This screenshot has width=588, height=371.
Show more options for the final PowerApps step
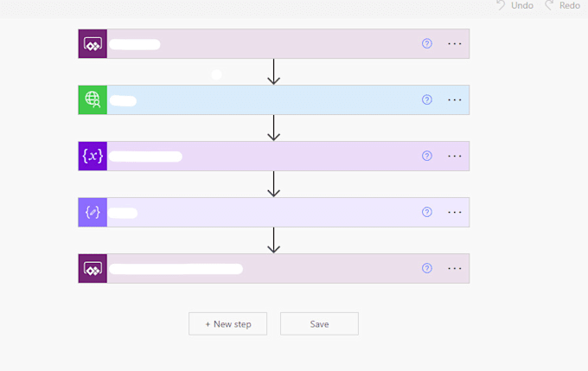455,269
